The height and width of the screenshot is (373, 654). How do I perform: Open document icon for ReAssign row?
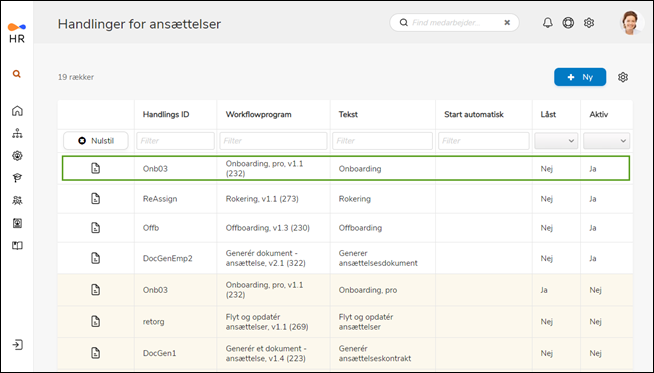(x=96, y=199)
